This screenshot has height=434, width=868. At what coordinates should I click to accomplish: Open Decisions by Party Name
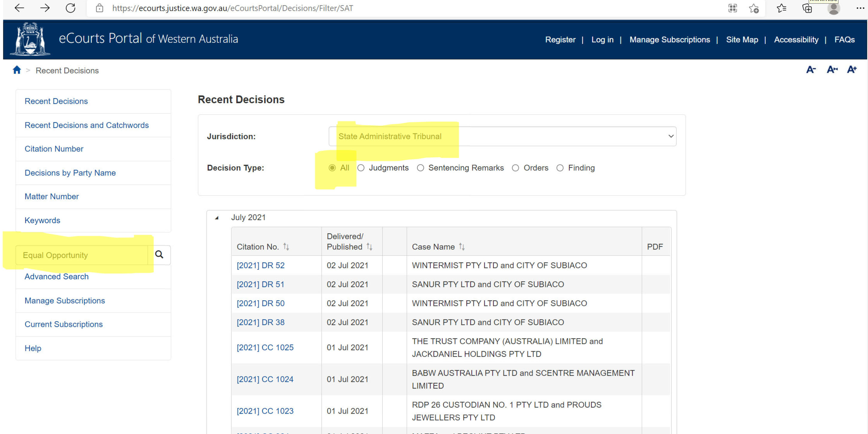(70, 173)
